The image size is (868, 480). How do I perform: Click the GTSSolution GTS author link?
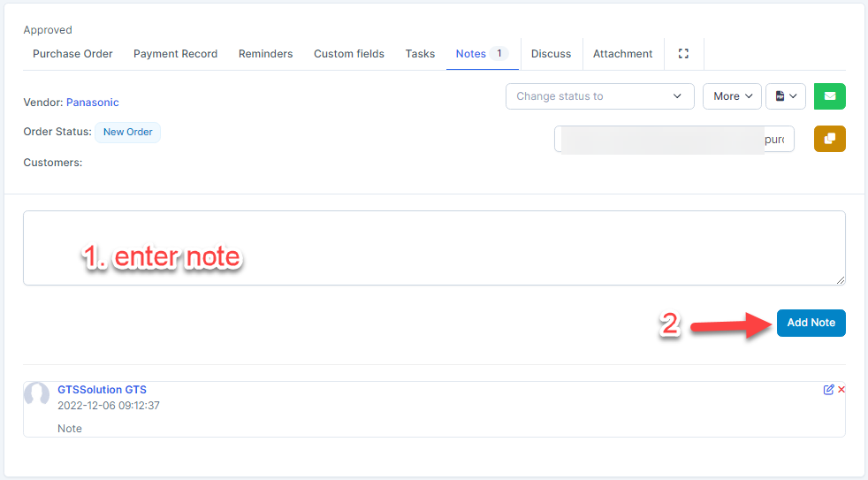102,390
